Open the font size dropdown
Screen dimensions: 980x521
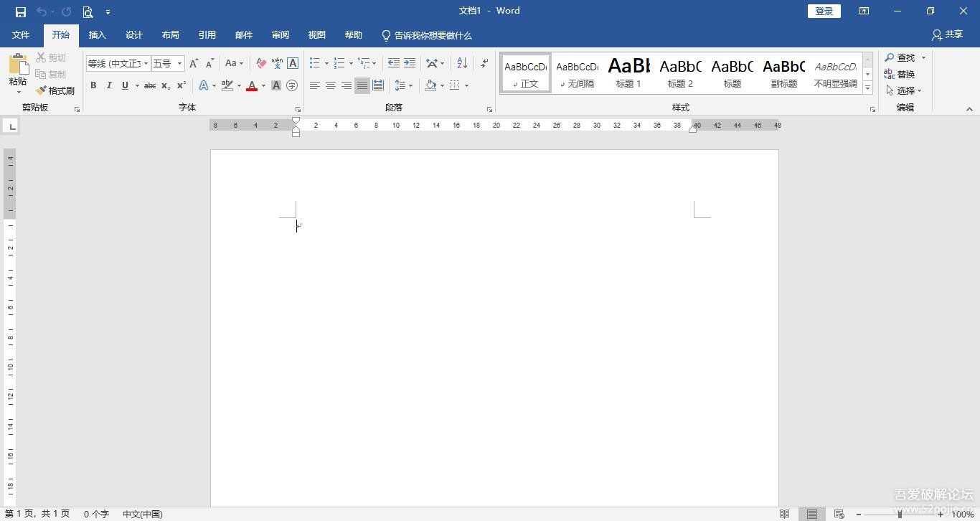click(179, 64)
